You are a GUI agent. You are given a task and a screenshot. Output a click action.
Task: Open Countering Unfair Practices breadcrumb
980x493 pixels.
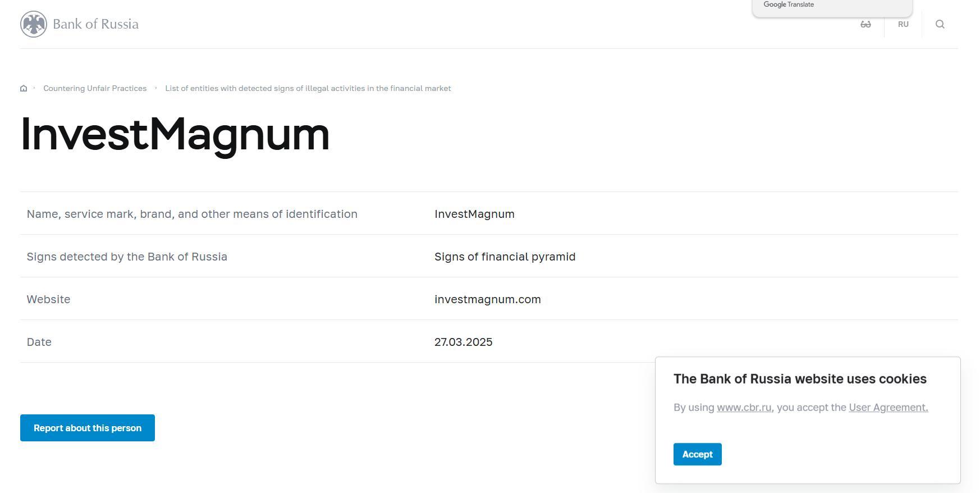tap(95, 88)
